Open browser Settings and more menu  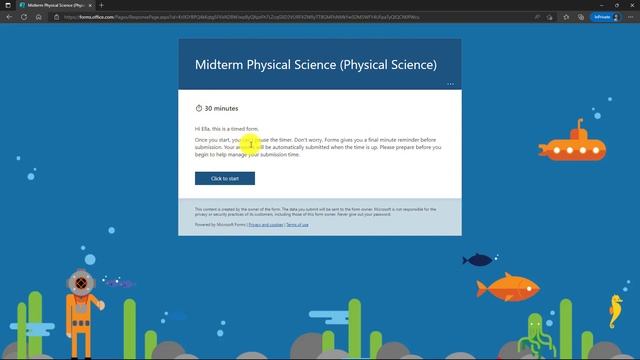(631, 17)
